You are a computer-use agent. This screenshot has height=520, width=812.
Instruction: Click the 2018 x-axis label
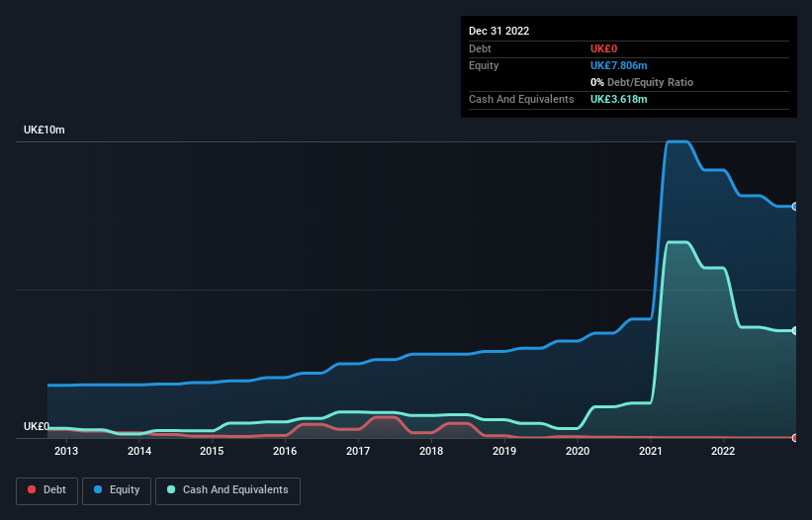click(431, 451)
